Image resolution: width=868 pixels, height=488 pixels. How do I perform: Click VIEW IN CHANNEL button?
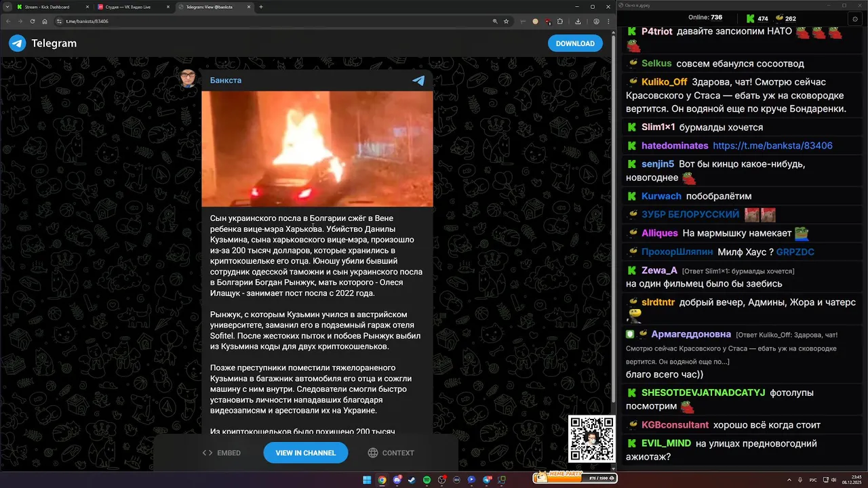pos(305,453)
